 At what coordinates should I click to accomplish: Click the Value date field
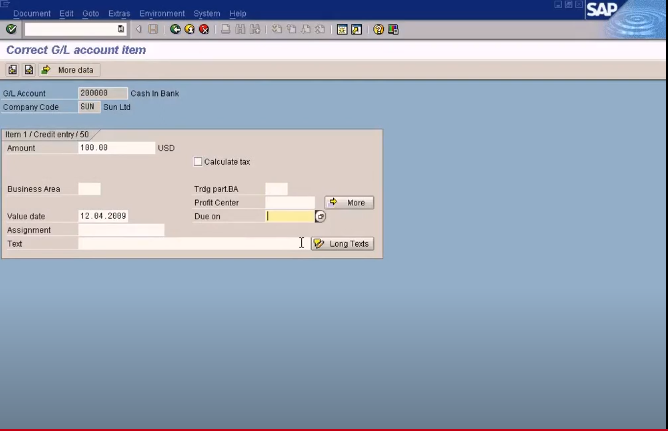pos(103,216)
